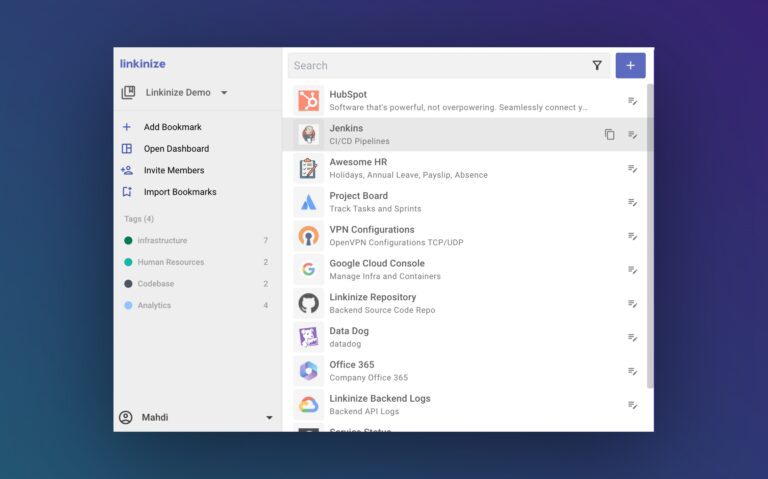Screen dimensions: 768x479
Task: Click the Project Board bookmark title
Action: tap(359, 196)
